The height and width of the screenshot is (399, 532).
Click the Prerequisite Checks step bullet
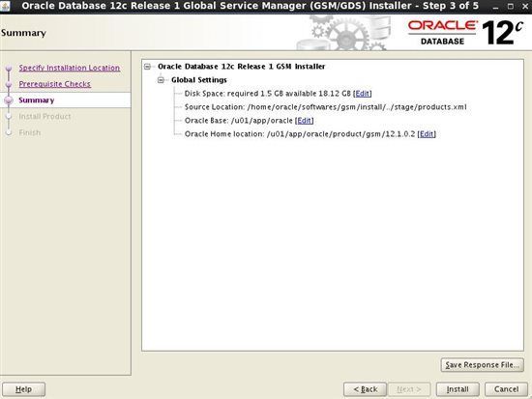pyautogui.click(x=9, y=84)
